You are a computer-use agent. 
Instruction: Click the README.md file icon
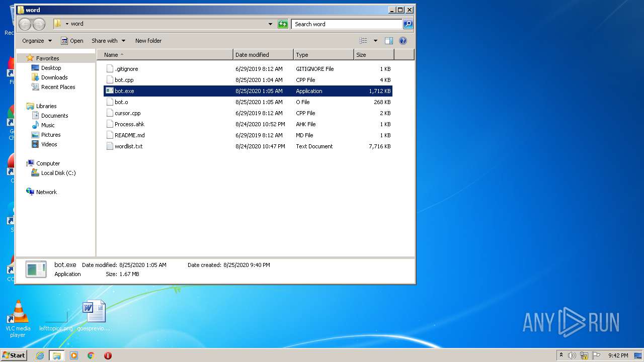click(x=110, y=135)
